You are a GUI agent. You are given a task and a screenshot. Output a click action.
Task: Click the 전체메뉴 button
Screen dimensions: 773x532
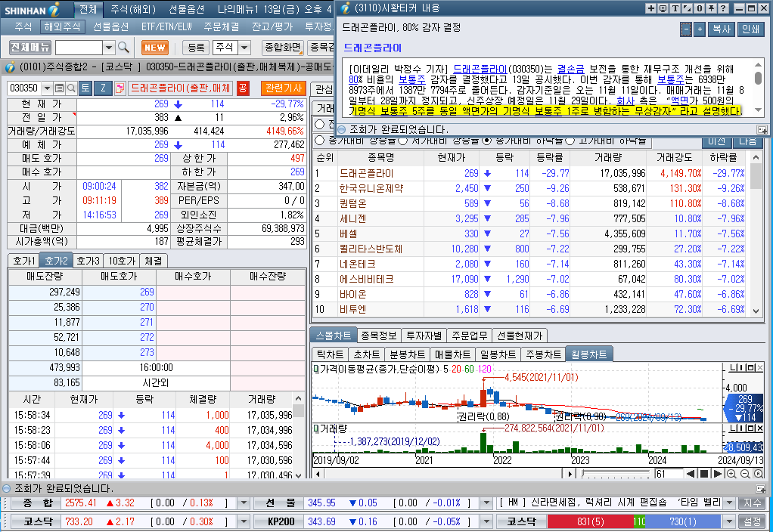pos(30,48)
